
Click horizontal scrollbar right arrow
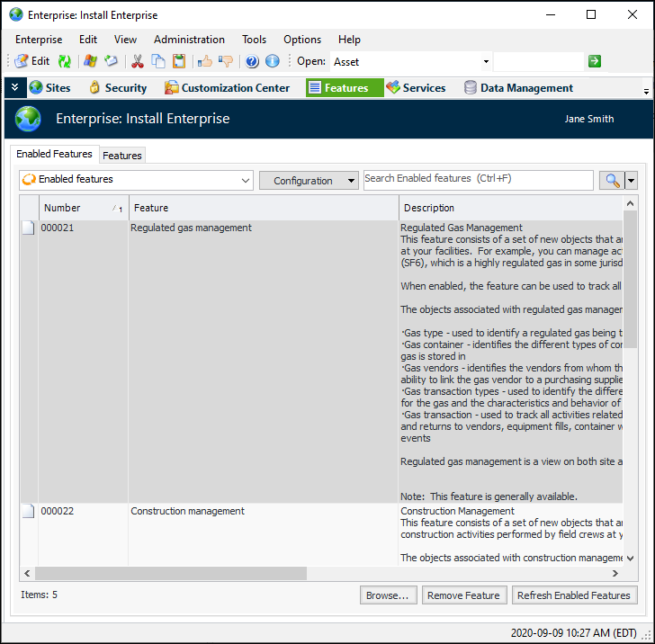[x=615, y=574]
